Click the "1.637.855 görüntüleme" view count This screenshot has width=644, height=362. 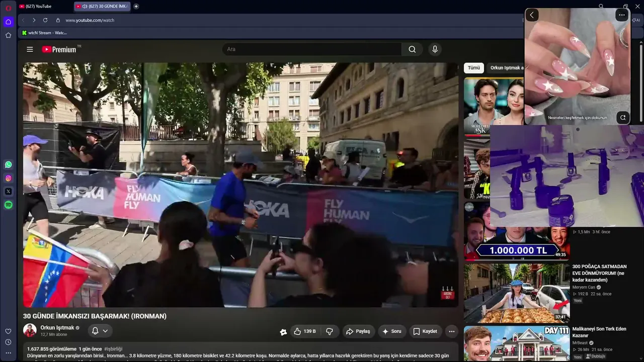[52, 349]
